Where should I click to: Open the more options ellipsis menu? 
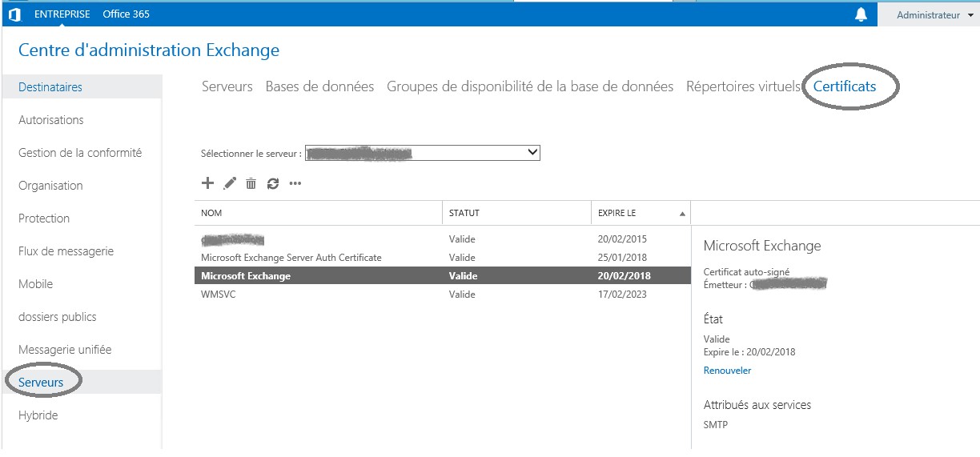tap(295, 183)
